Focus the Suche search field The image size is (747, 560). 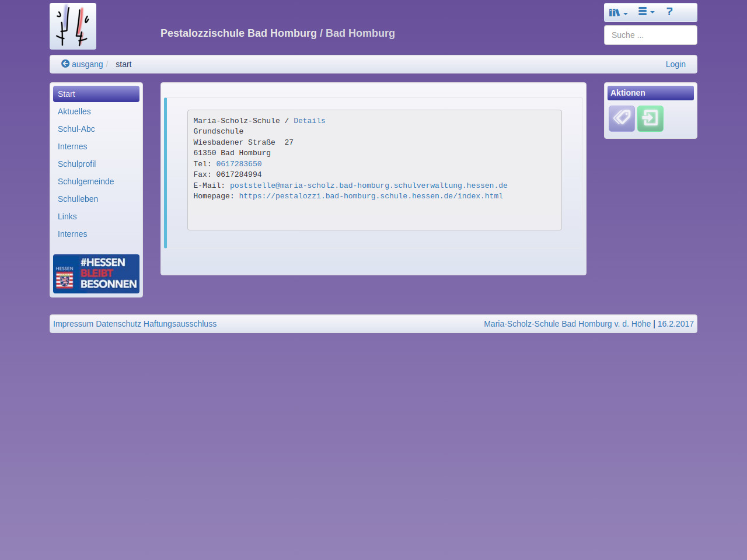[650, 35]
